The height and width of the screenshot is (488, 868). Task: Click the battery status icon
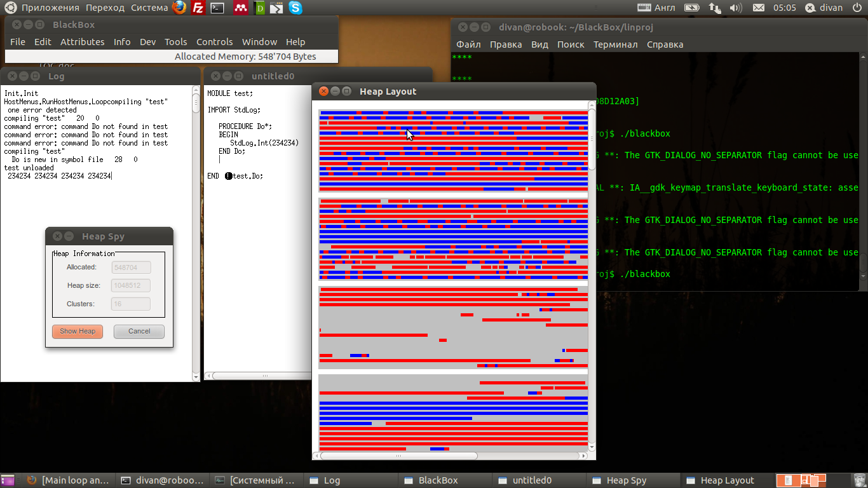pyautogui.click(x=691, y=8)
